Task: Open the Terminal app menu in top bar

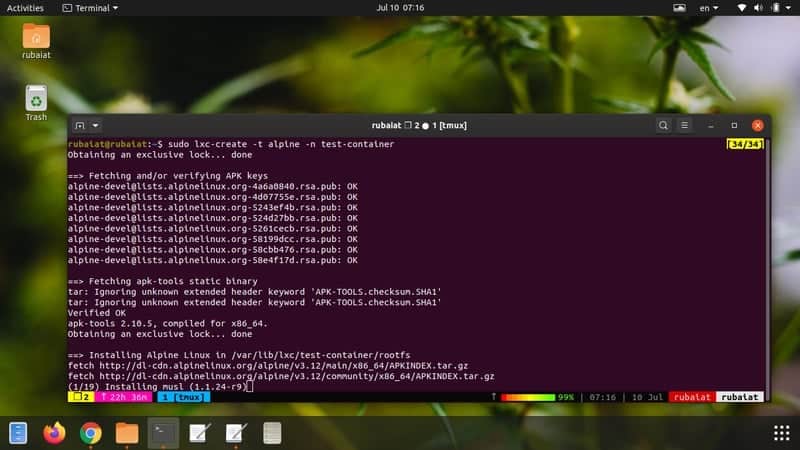Action: (90, 8)
